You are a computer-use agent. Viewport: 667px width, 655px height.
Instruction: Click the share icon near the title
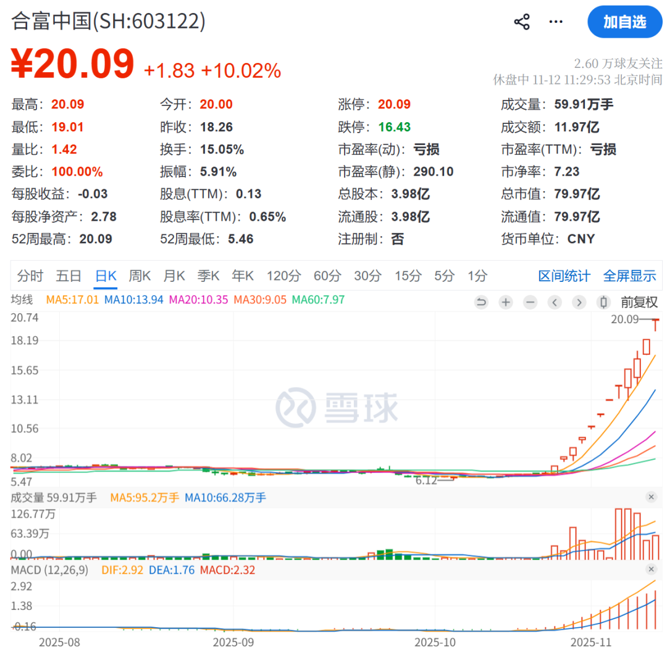pyautogui.click(x=521, y=21)
